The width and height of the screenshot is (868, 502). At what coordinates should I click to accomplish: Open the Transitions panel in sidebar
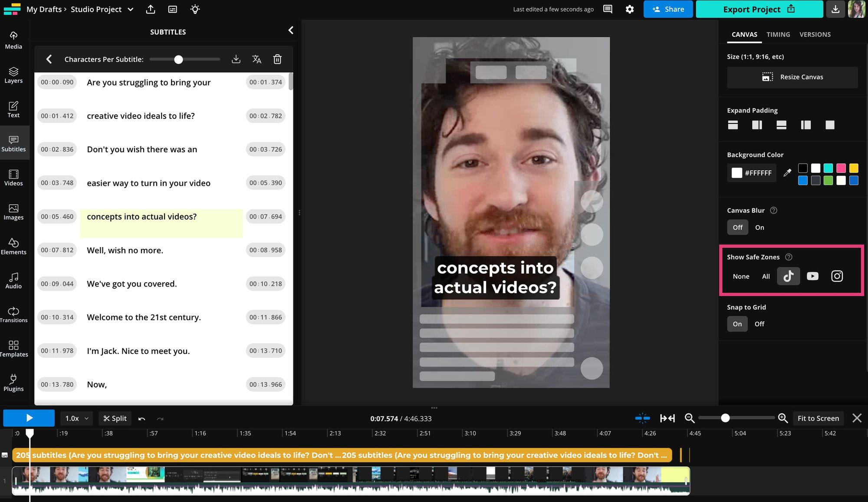point(13,315)
